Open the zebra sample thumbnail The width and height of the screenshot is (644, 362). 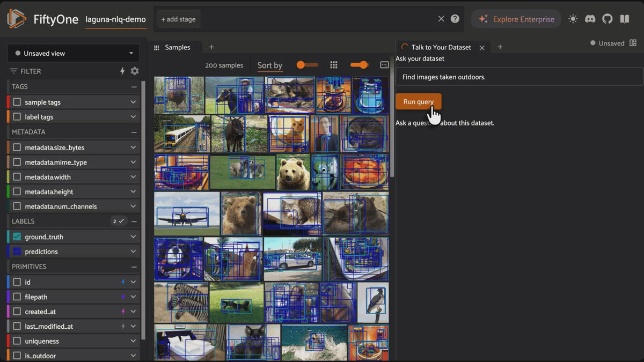click(181, 302)
